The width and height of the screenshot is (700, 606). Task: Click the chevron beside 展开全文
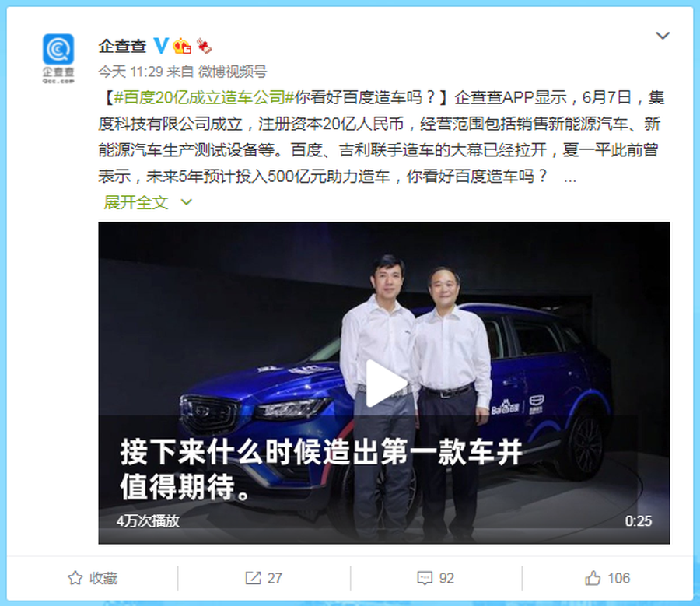pos(186,202)
